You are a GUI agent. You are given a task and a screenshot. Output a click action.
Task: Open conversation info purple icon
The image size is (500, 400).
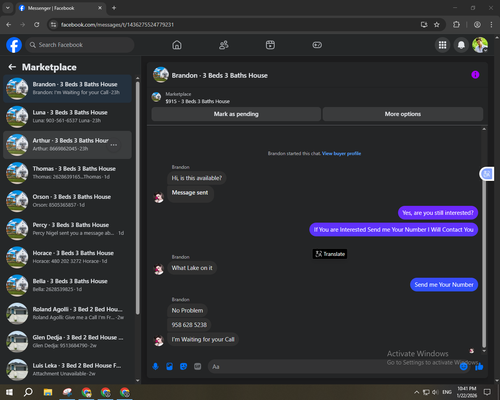pos(475,75)
